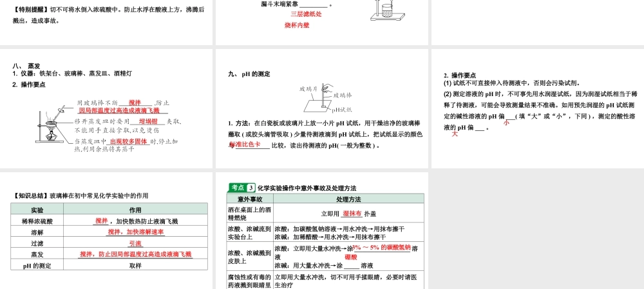Select the 过滤 table cell
The image size is (644, 289).
(x=37, y=243)
